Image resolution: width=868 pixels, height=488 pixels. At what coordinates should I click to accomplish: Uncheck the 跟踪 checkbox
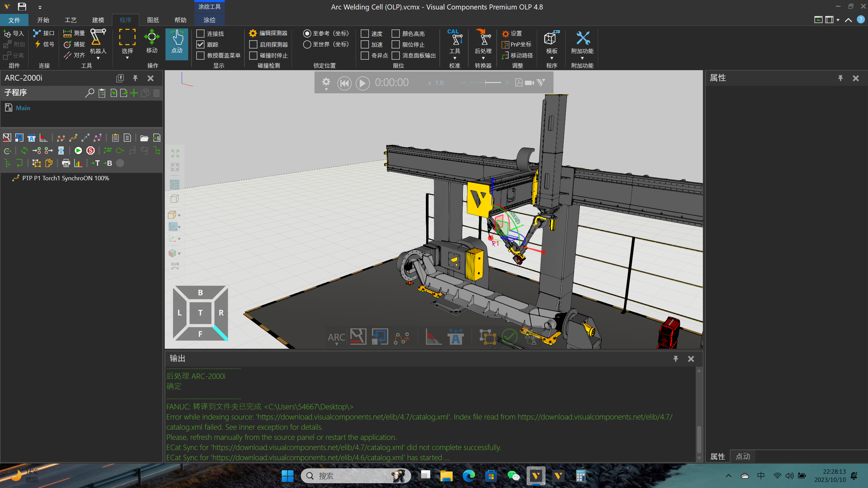pyautogui.click(x=200, y=44)
